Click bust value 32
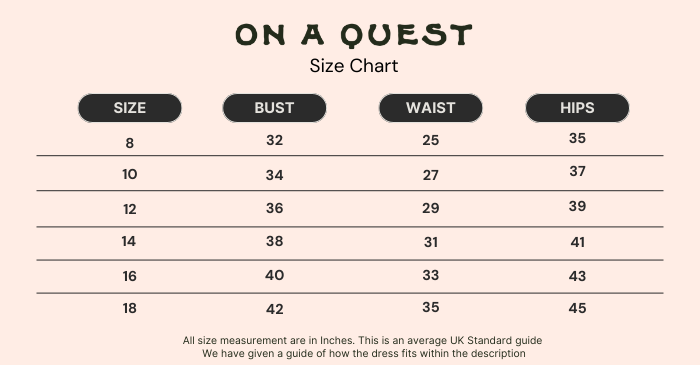Screen dimensions: 700x365 (x=275, y=141)
